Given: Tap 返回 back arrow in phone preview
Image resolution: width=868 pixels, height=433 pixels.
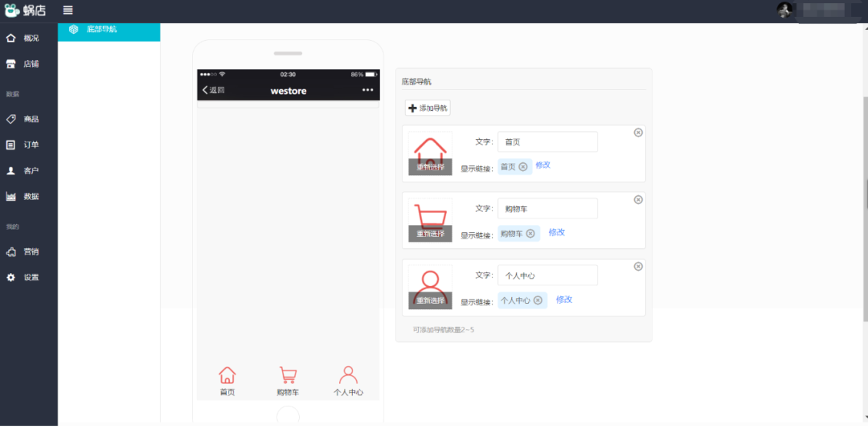Looking at the screenshot, I should 213,90.
